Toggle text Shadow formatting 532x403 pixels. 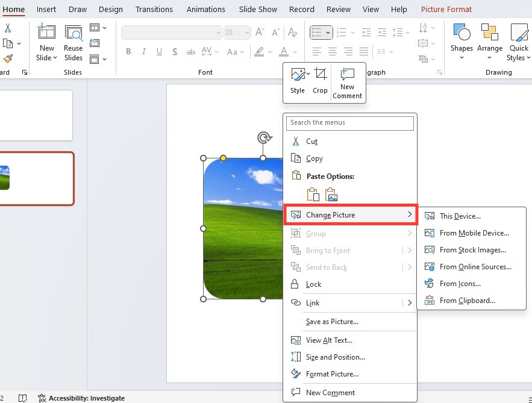(x=175, y=52)
